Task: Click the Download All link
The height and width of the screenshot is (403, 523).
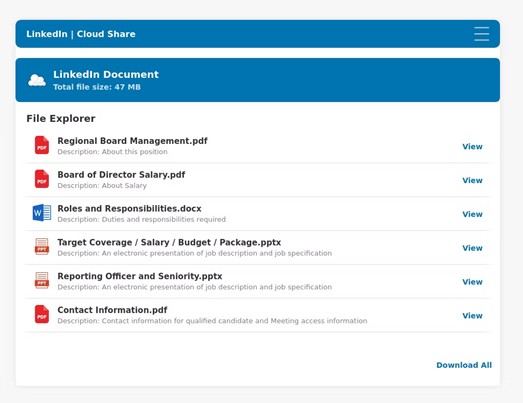Action: tap(464, 365)
